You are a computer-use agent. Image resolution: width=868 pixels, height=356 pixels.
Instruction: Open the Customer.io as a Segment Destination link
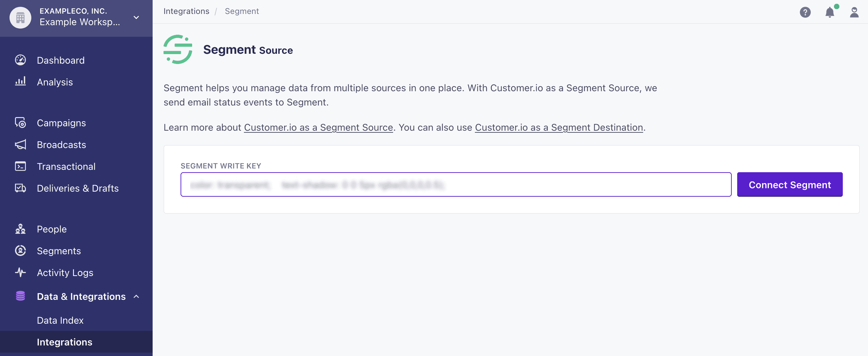(558, 127)
